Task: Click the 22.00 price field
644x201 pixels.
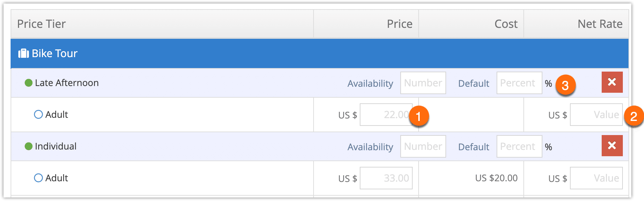Action: click(x=386, y=115)
